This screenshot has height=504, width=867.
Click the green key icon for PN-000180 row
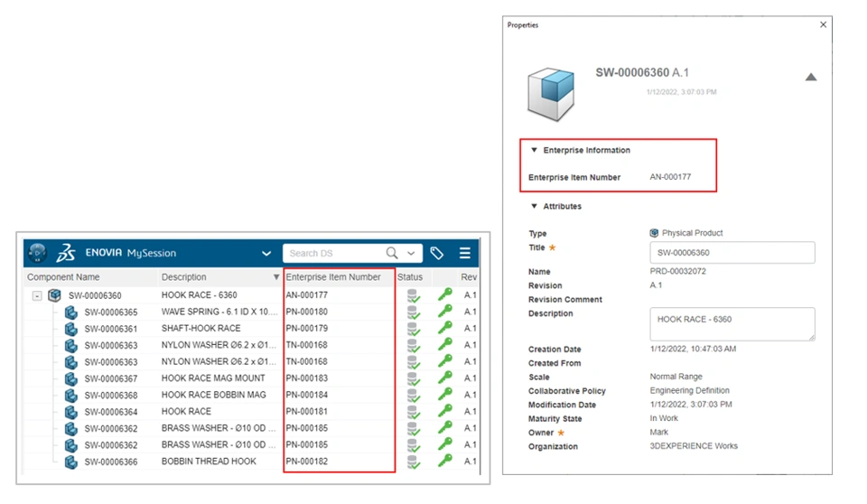(x=445, y=311)
